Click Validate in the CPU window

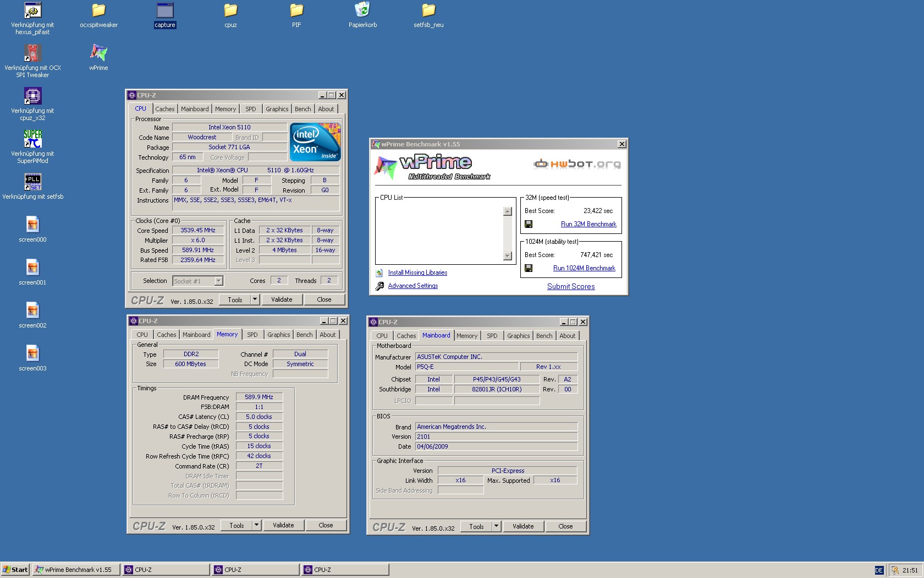[282, 299]
